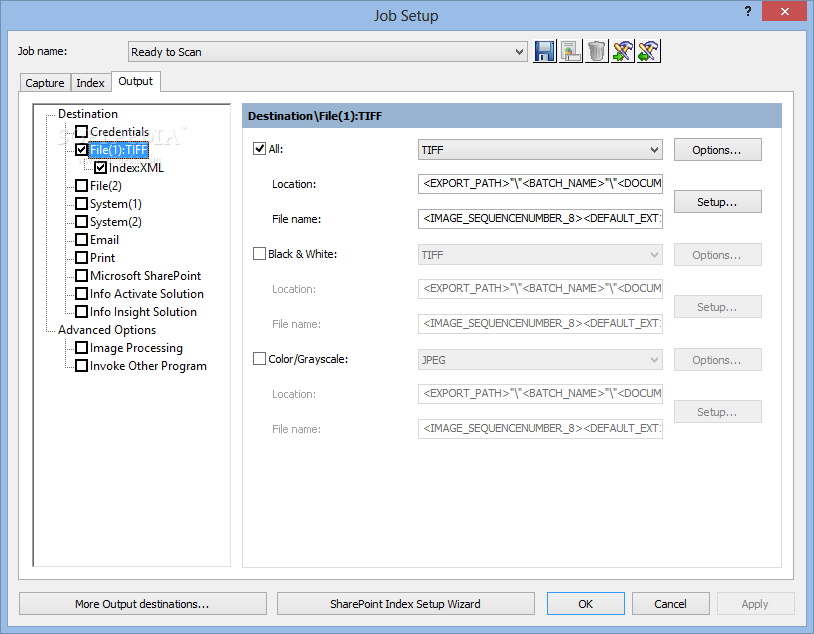Click Options button for Black & White
Screen dimensions: 814x634
coord(717,255)
